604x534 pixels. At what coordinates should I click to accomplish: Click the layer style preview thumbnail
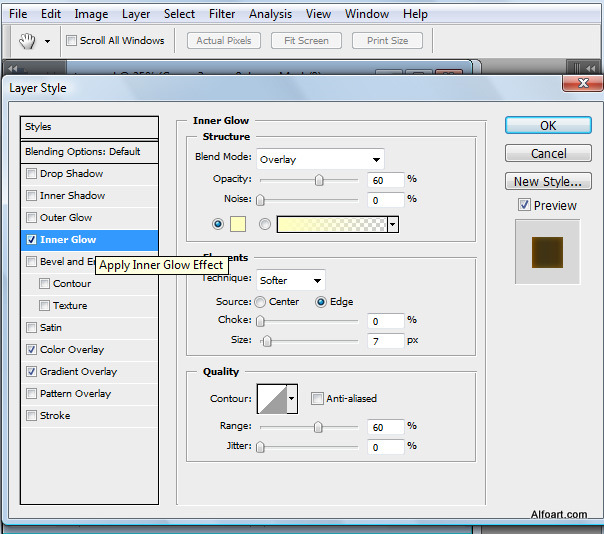pos(547,251)
